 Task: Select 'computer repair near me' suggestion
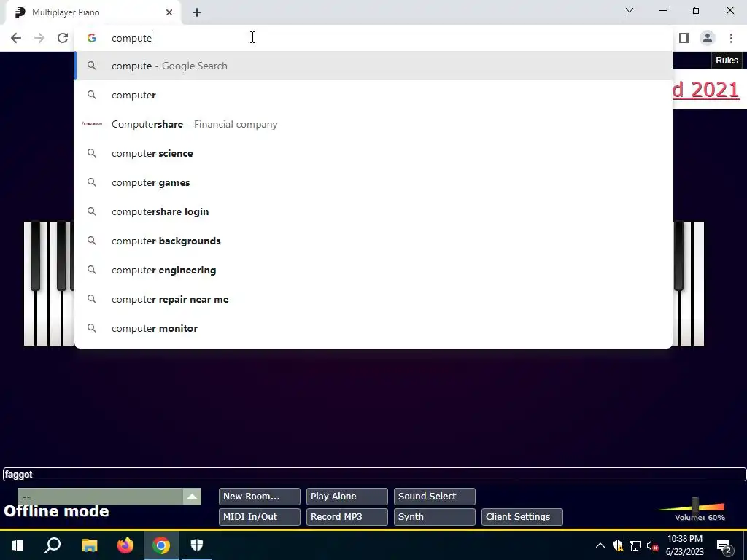pos(373,299)
